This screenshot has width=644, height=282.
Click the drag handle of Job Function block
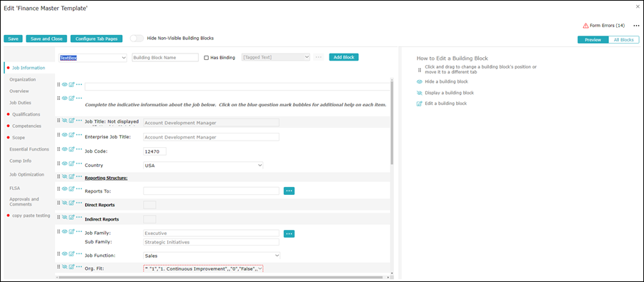[59, 253]
